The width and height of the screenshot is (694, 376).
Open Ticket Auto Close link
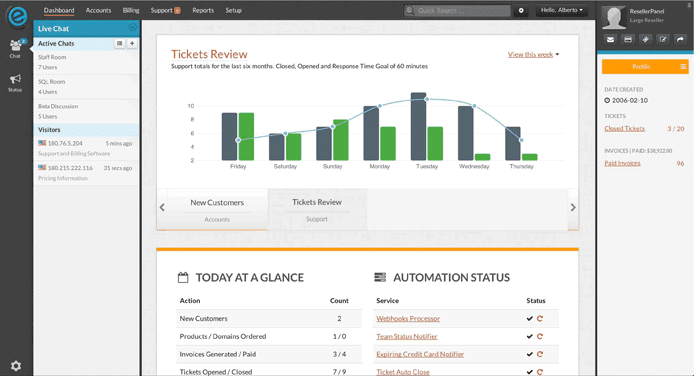(403, 372)
